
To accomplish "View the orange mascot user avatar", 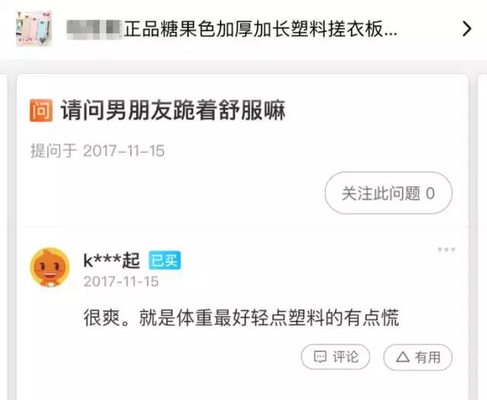I will tap(50, 267).
